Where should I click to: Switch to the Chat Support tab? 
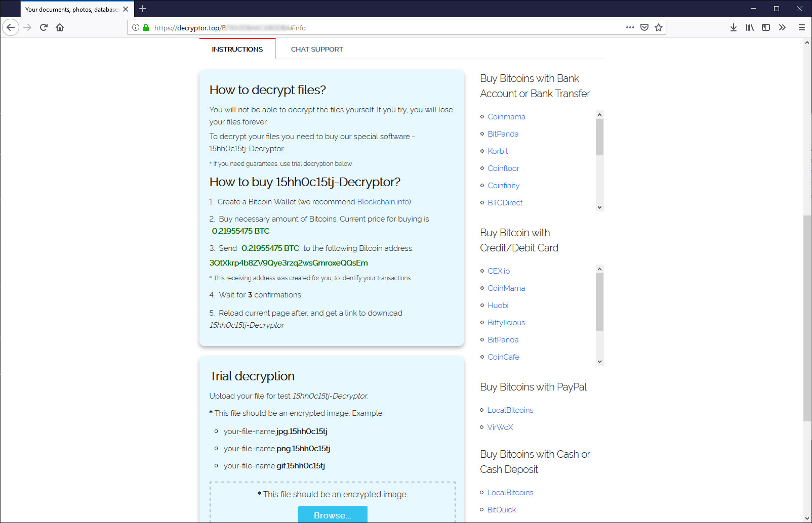[317, 49]
